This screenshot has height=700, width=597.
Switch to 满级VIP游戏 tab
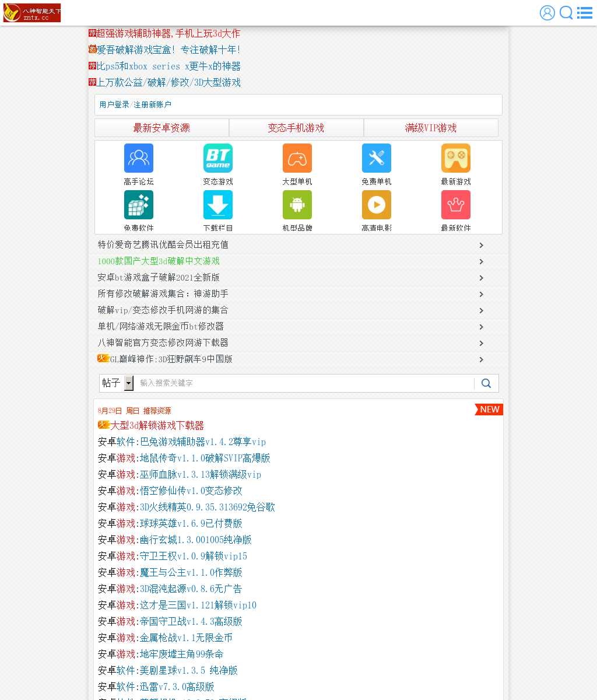tap(431, 128)
